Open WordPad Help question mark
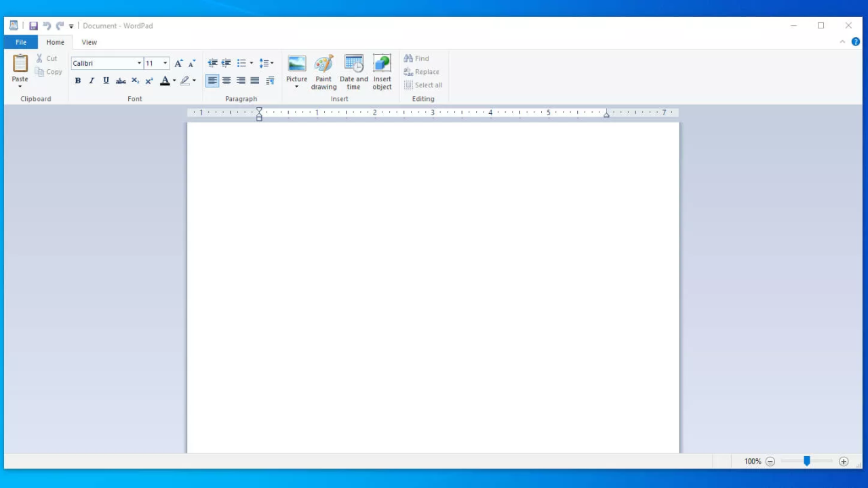Viewport: 868px width, 488px height. 856,42
